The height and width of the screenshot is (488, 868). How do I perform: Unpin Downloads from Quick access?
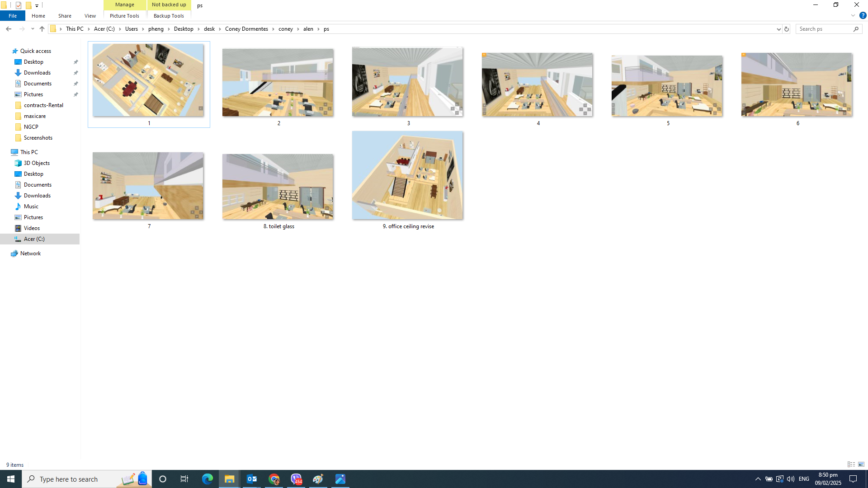click(x=75, y=72)
